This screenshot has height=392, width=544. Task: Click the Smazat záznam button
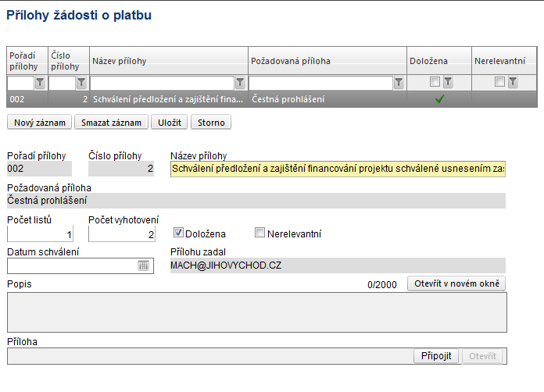click(x=111, y=123)
